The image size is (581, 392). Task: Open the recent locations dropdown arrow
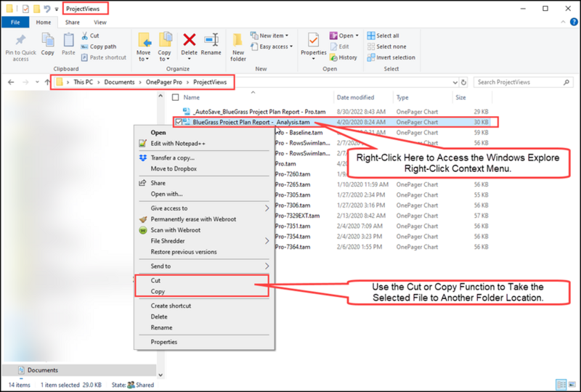[x=37, y=82]
